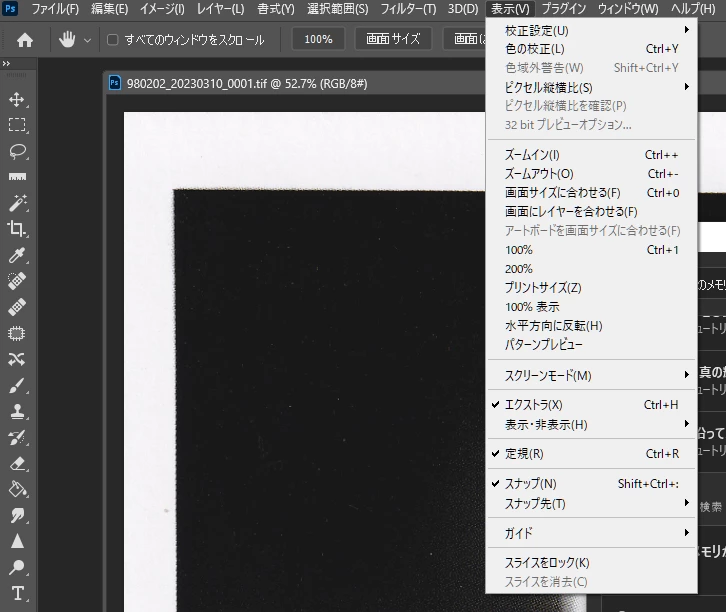Open ヘルプ(H) menu

(693, 9)
